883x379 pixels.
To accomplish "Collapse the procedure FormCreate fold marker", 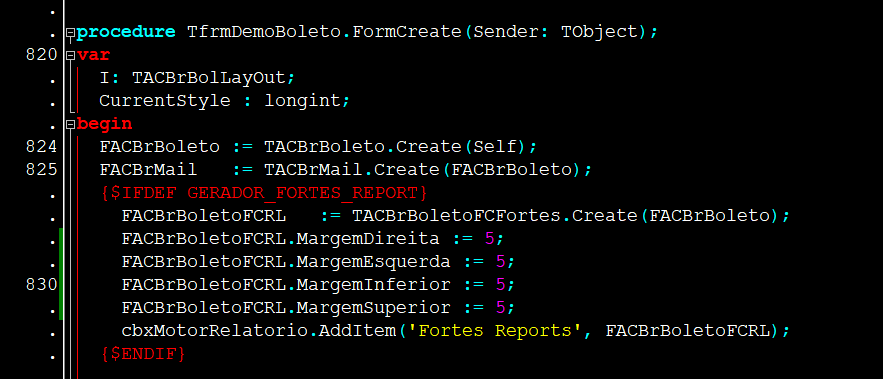I will click(70, 33).
